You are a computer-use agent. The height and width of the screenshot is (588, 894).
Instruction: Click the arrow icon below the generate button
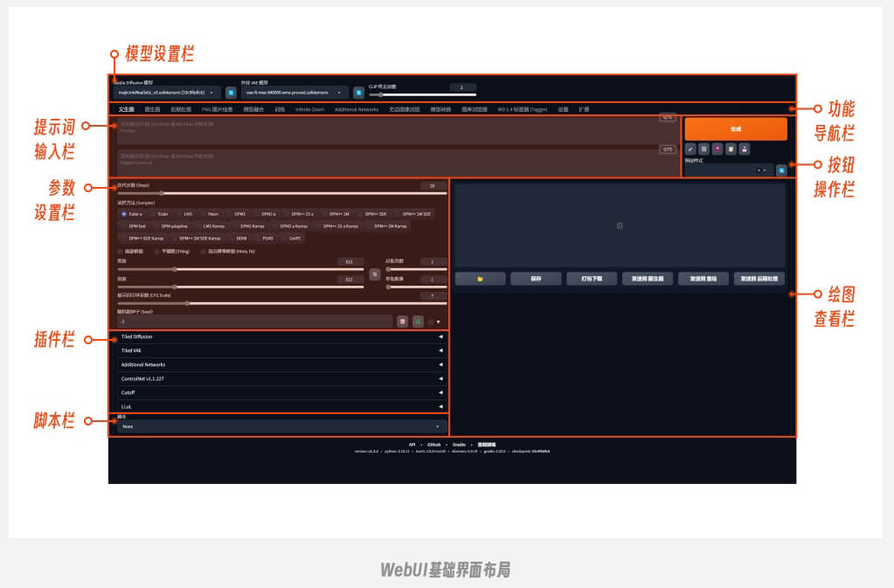coord(690,149)
